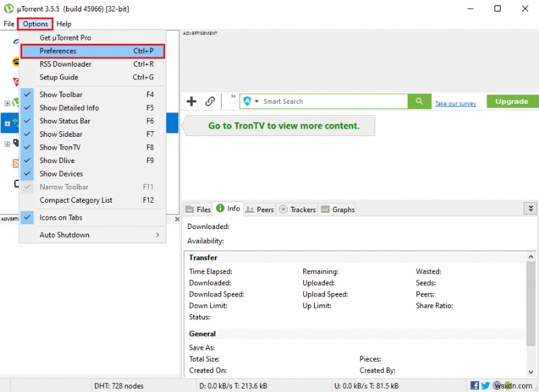This screenshot has width=539, height=392.
Task: Click the Twitter icon in status bar
Action: (x=486, y=385)
